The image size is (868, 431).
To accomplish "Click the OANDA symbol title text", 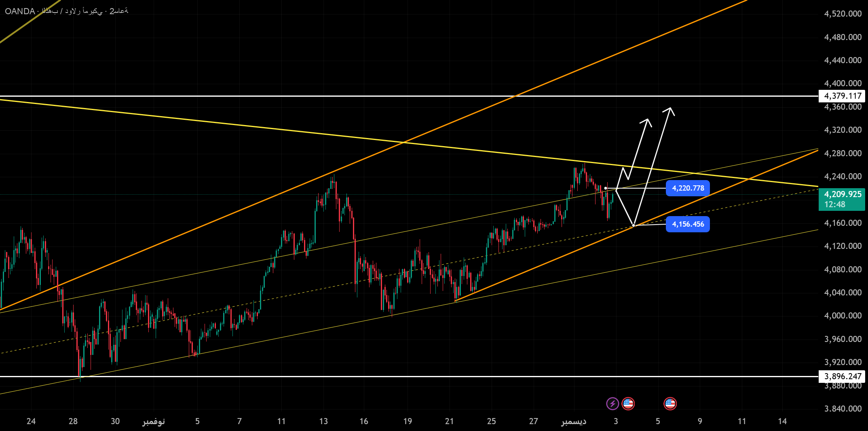I will tap(20, 11).
